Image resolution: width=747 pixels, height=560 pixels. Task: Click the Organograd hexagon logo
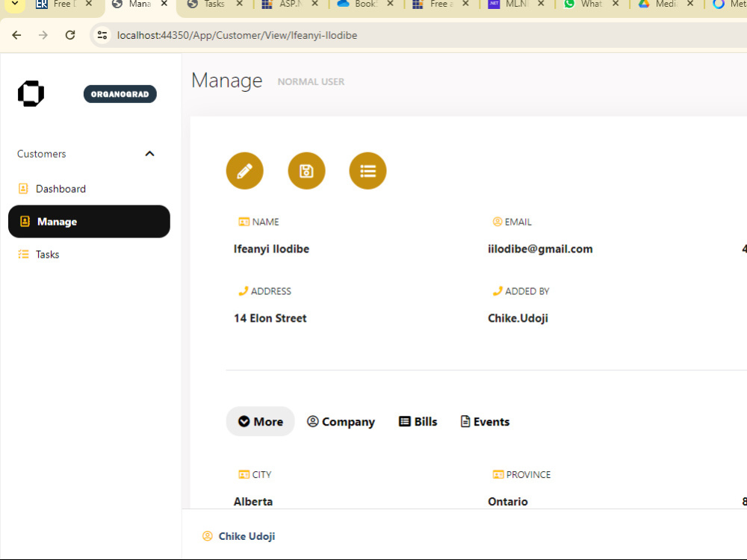pos(31,93)
